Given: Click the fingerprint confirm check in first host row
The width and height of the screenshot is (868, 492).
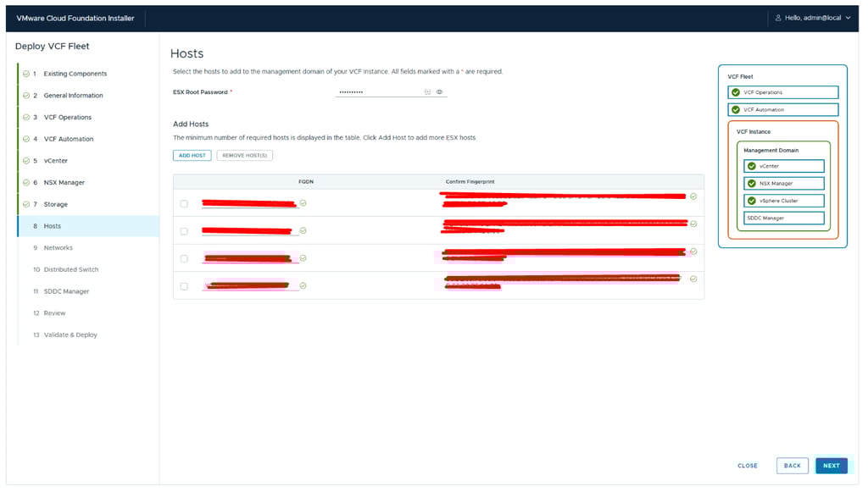Looking at the screenshot, I should tap(693, 196).
